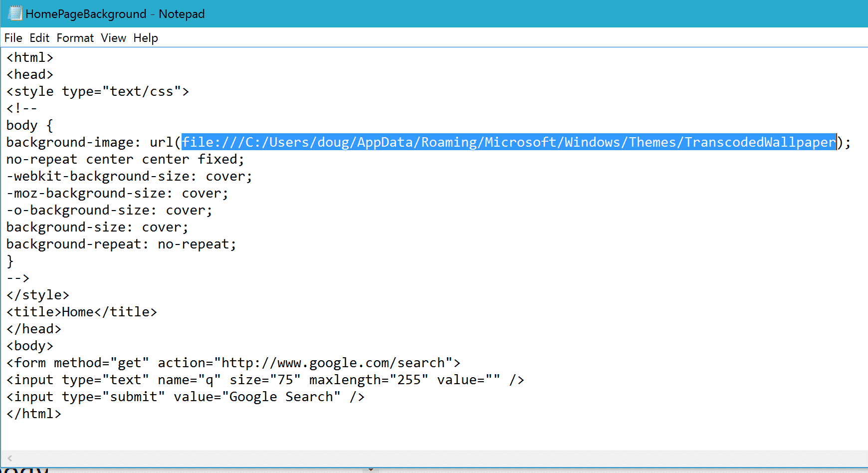Open the View menu
Screen dimensions: 868x473
point(113,38)
